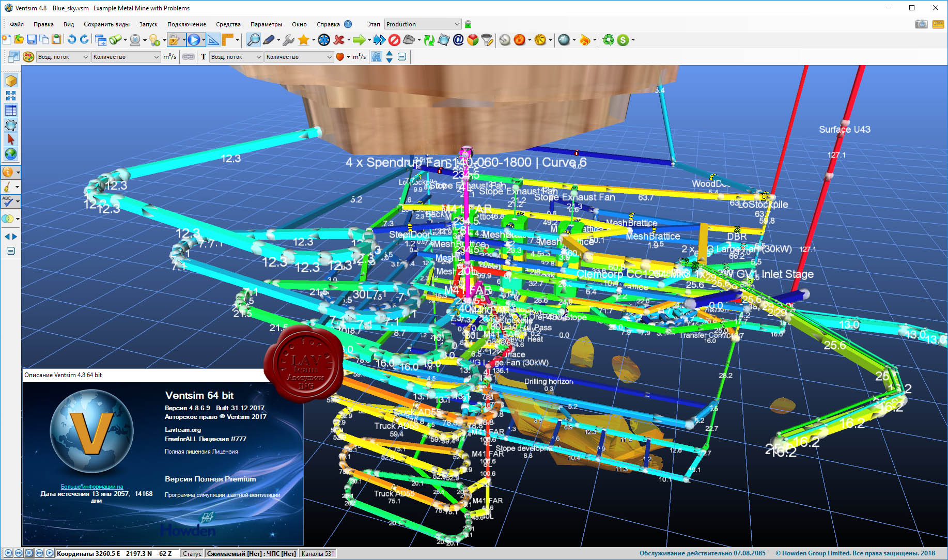The width and height of the screenshot is (948, 560).
Task: Click the blue up-down arrows stepper
Action: 390,57
